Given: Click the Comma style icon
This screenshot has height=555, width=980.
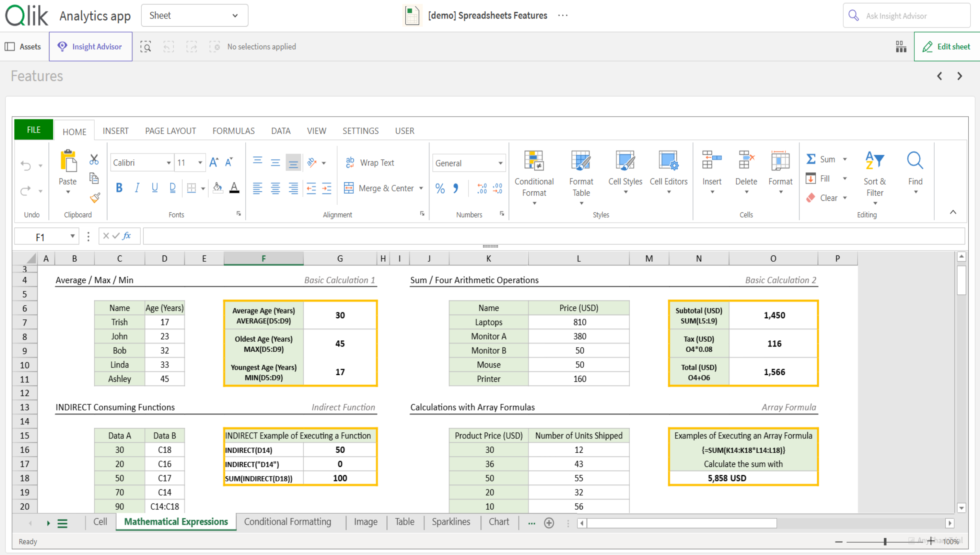Looking at the screenshot, I should pyautogui.click(x=455, y=188).
